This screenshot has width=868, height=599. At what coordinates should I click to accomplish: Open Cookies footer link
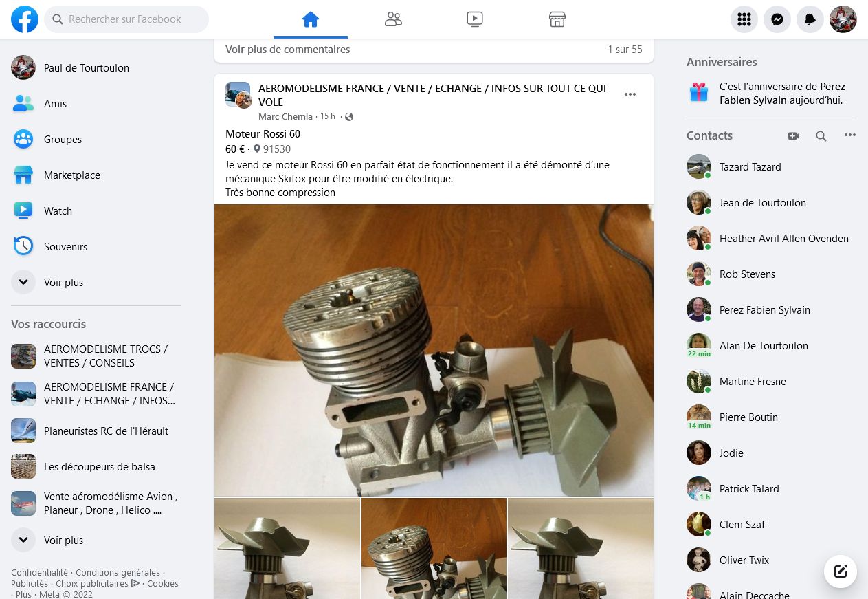click(x=163, y=583)
